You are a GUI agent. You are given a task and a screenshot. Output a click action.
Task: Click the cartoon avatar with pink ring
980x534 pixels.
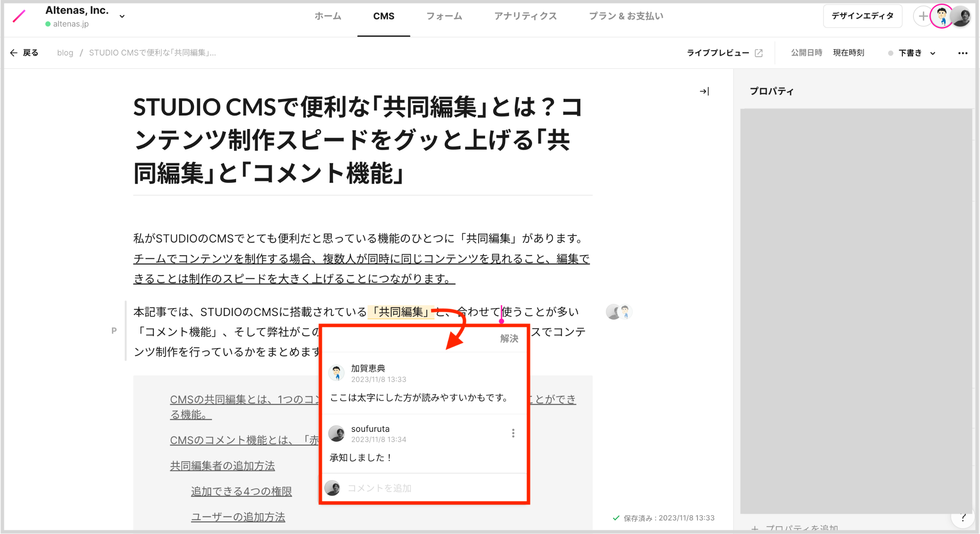coord(942,16)
